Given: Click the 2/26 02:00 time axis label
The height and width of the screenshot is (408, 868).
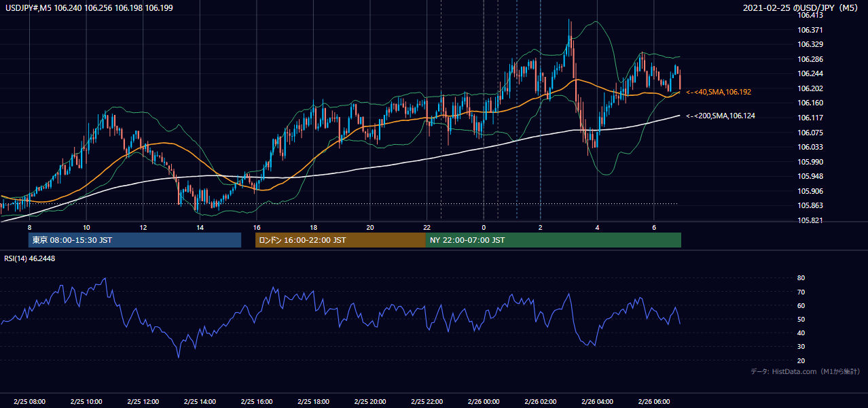Looking at the screenshot, I should coord(541,401).
